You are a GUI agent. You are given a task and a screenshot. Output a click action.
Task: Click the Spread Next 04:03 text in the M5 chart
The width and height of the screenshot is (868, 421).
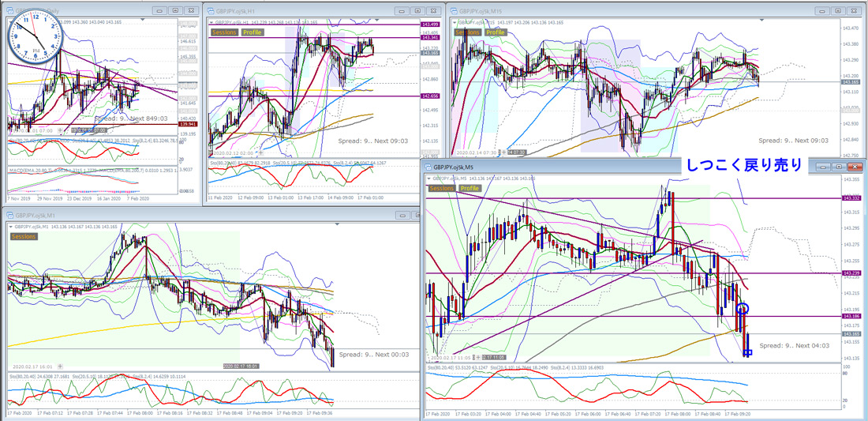794,345
